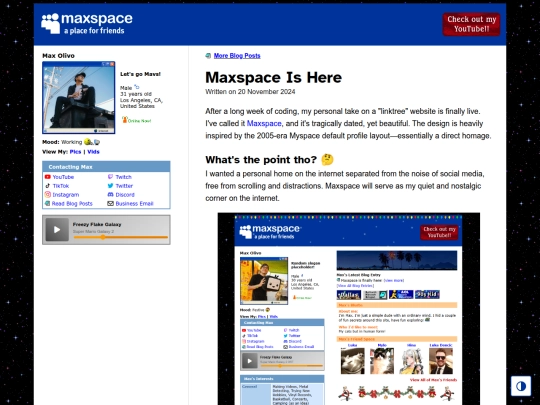This screenshot has width=540, height=405.
Task: Open the Maxspace site screenshot image
Action: point(349,309)
